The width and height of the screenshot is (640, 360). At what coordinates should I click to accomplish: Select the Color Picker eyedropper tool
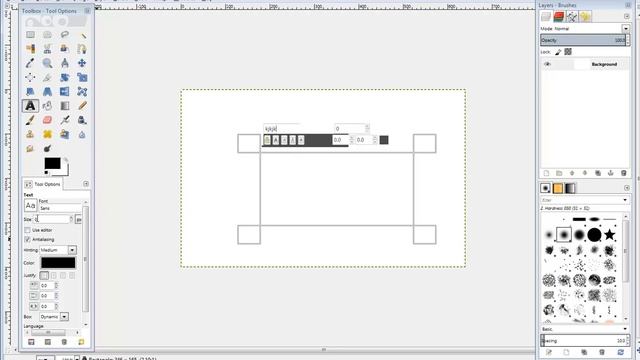(x=30, y=63)
